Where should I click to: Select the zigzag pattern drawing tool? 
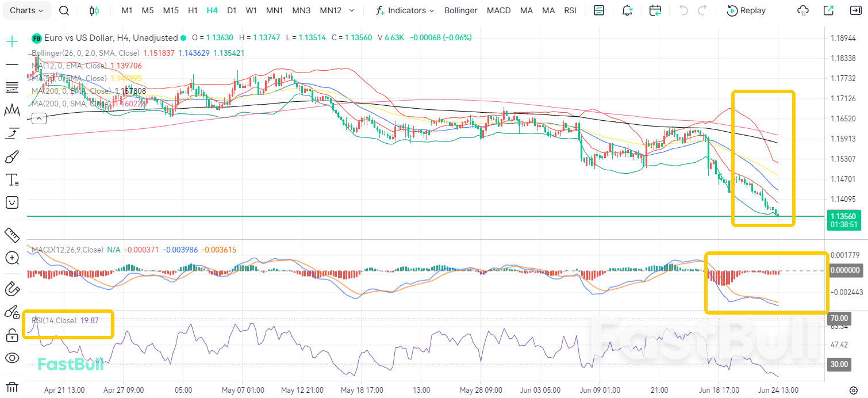[x=12, y=110]
